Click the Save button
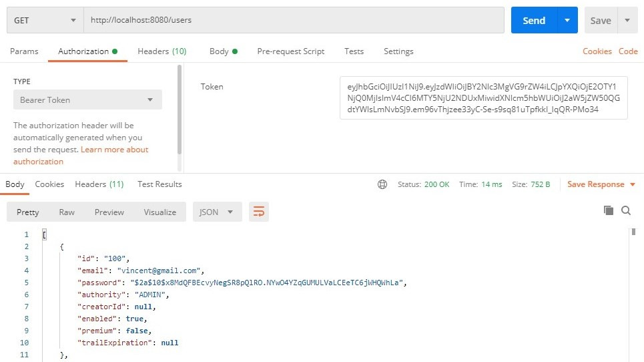 (601, 20)
